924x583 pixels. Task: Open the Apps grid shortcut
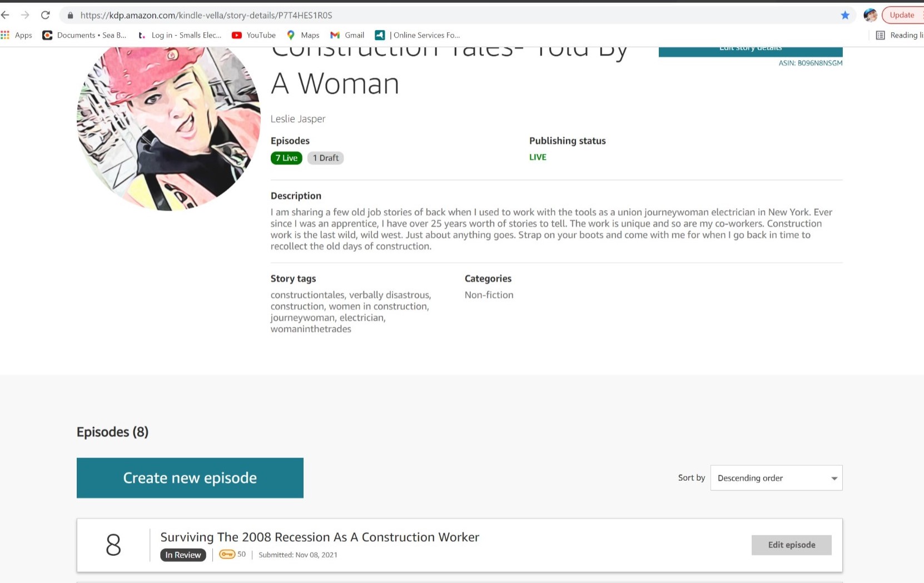point(17,35)
